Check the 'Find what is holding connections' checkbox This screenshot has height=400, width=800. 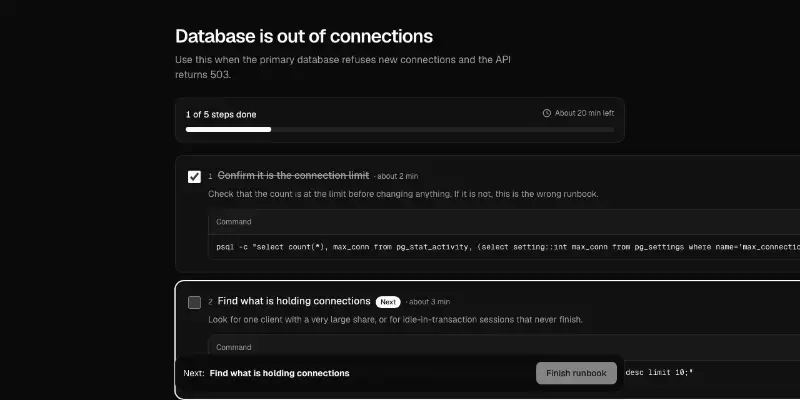pos(194,302)
